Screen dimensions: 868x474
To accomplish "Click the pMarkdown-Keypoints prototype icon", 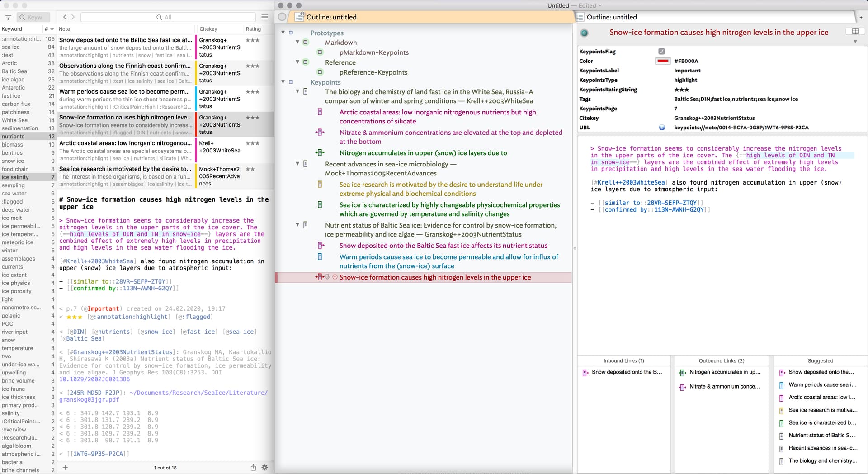I will point(320,52).
